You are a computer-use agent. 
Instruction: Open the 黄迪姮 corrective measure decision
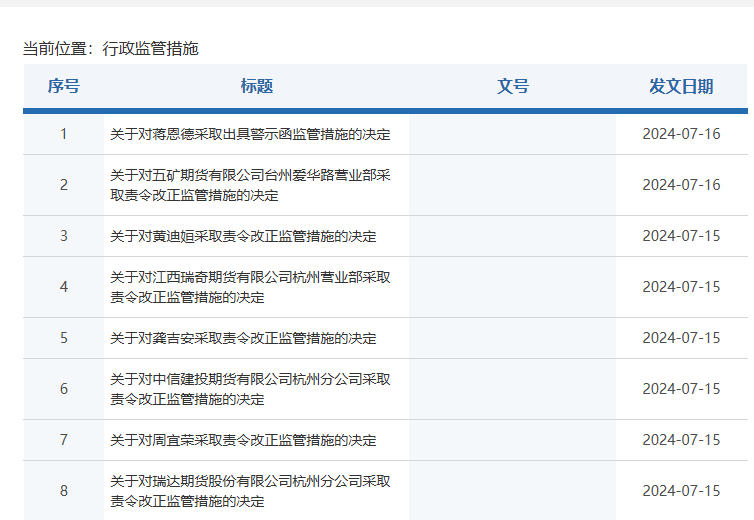tap(243, 236)
